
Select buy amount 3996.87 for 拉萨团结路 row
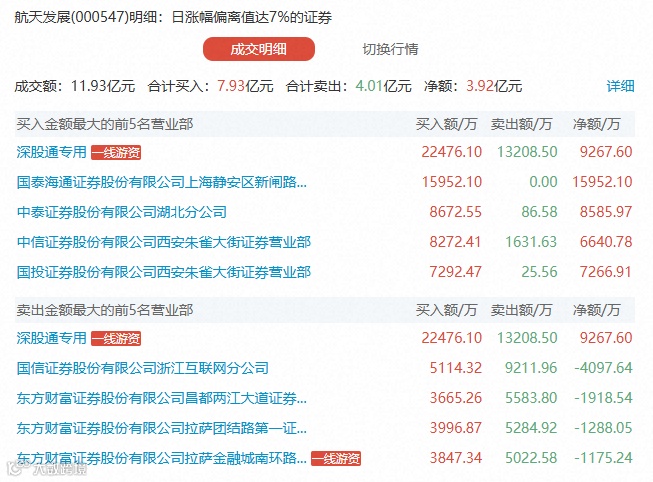pos(456,428)
